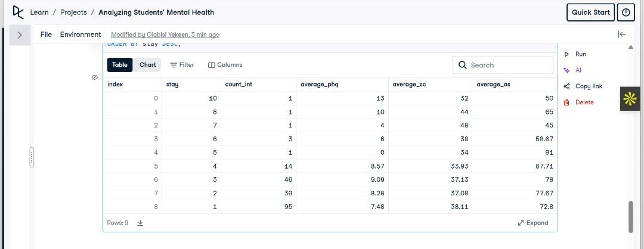Open the File menu
The image size is (644, 249).
pyautogui.click(x=46, y=35)
